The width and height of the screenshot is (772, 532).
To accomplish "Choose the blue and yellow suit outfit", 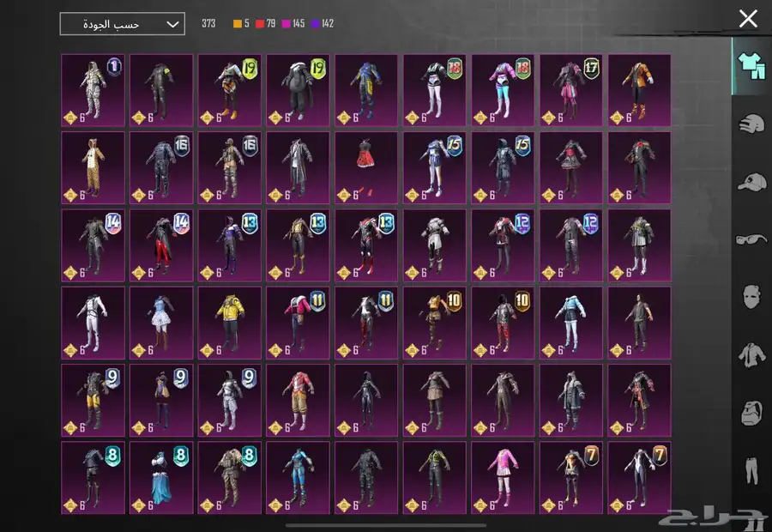I will click(366, 90).
